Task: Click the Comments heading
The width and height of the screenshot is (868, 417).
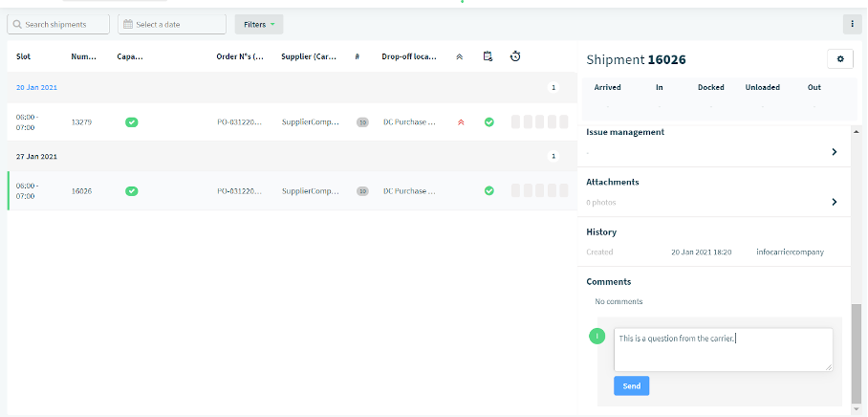Action: 608,282
